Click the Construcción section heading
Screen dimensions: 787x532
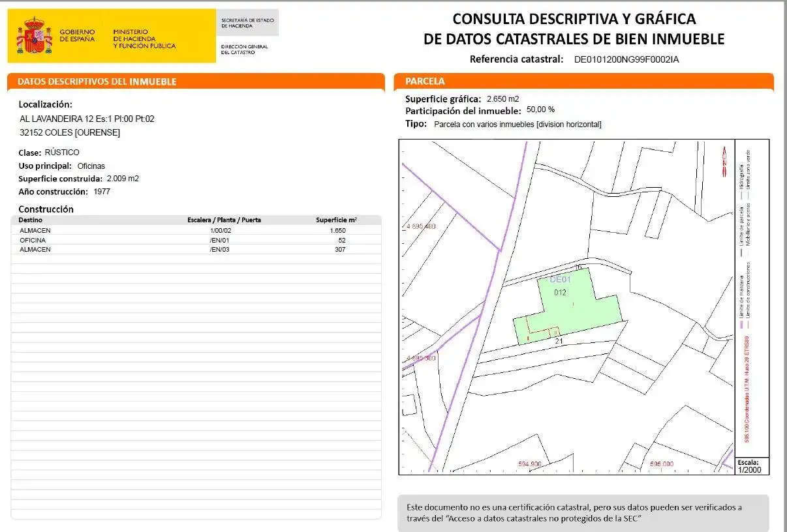pos(46,209)
